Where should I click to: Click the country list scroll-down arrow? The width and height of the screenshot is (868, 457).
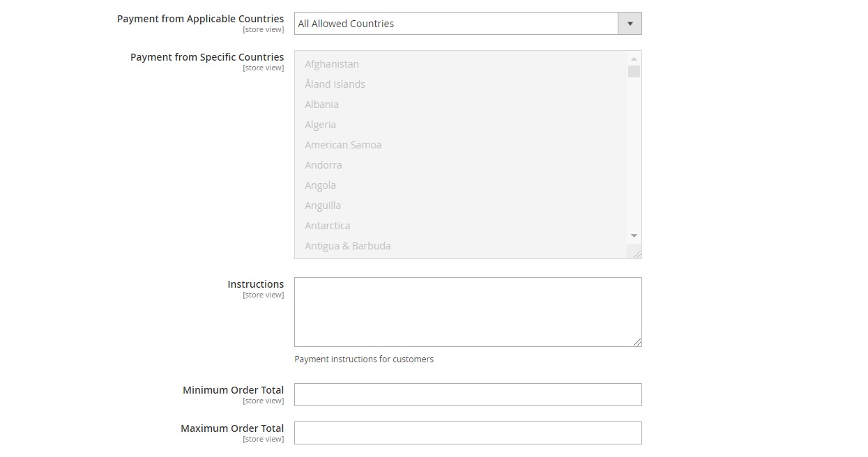pyautogui.click(x=634, y=236)
